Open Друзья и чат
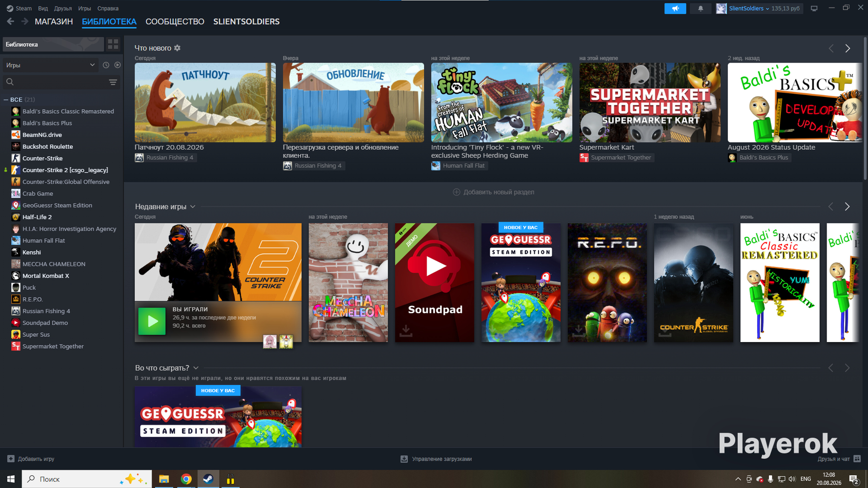This screenshot has height=488, width=868. point(839,459)
